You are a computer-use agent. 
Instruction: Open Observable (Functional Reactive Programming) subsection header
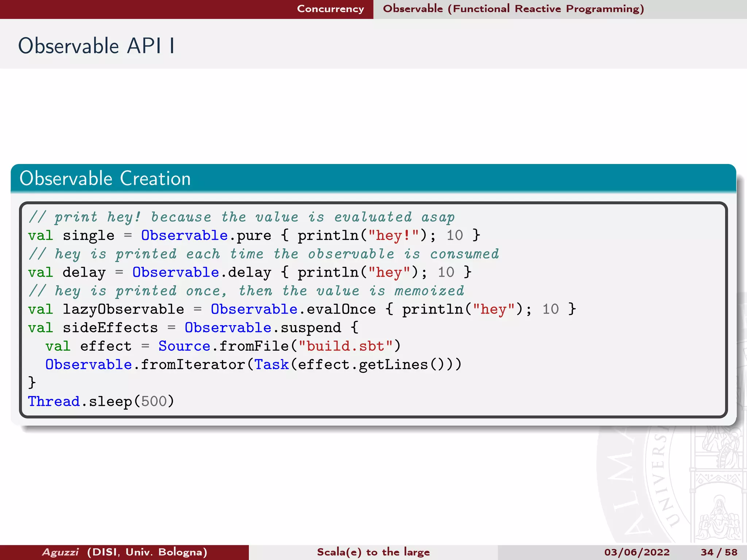(514, 9)
